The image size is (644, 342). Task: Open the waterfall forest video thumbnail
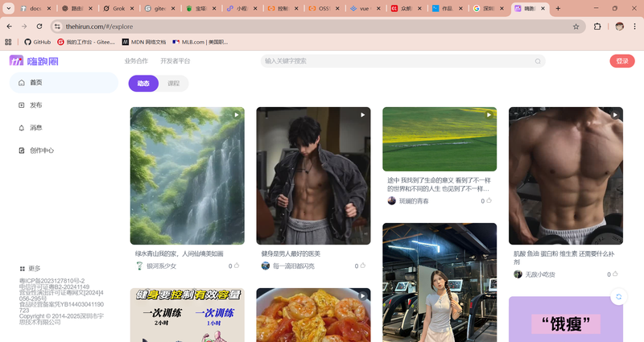[x=188, y=175]
